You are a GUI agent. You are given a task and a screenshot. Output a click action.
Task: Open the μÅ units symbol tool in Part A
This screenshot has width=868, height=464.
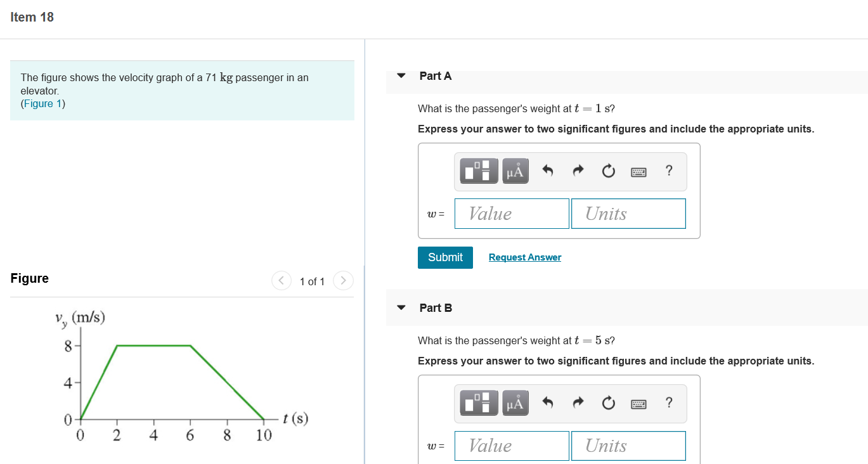coord(515,171)
